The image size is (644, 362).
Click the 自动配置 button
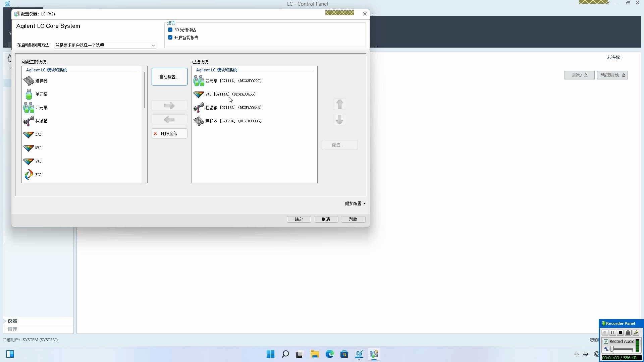point(169,77)
